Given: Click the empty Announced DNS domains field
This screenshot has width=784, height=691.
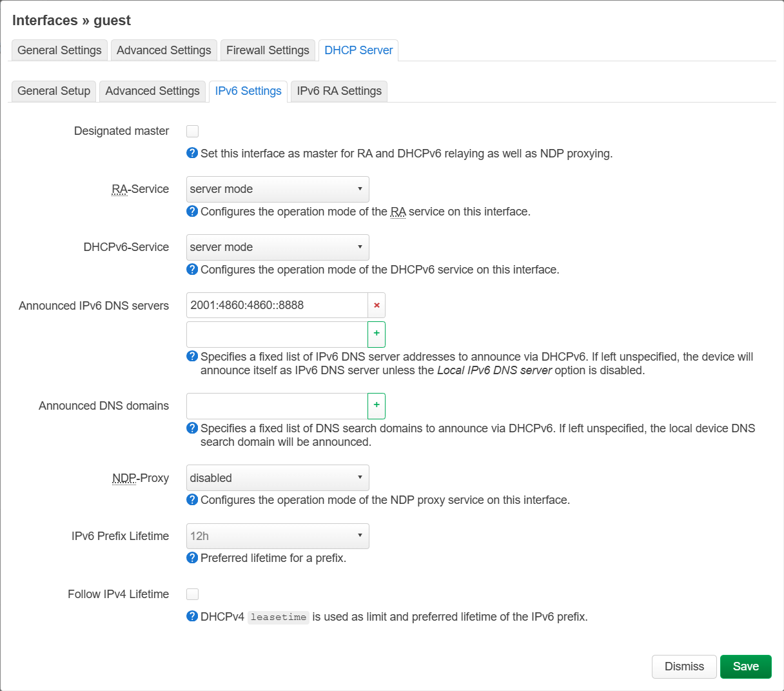Looking at the screenshot, I should tap(277, 406).
